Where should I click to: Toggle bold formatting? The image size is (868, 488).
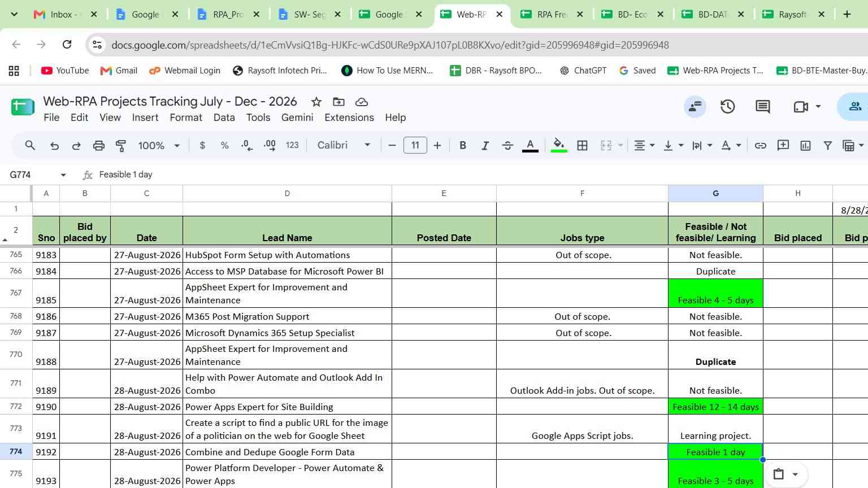[463, 145]
